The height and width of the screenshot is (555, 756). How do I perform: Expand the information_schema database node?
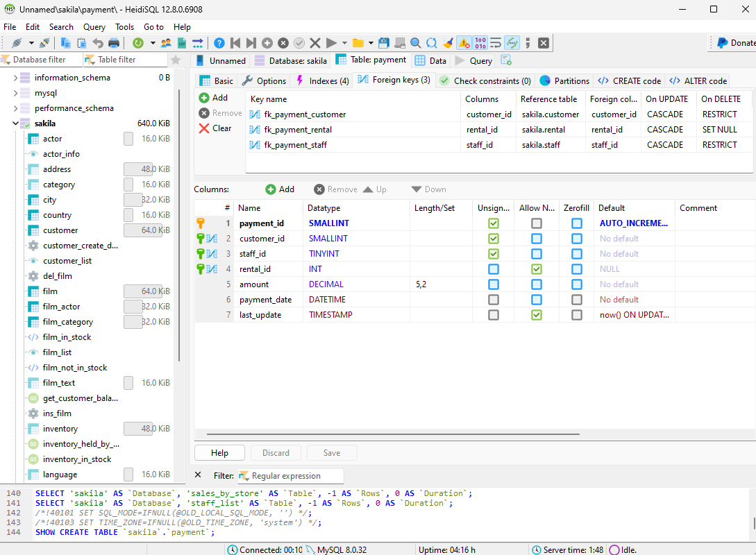pyautogui.click(x=15, y=78)
